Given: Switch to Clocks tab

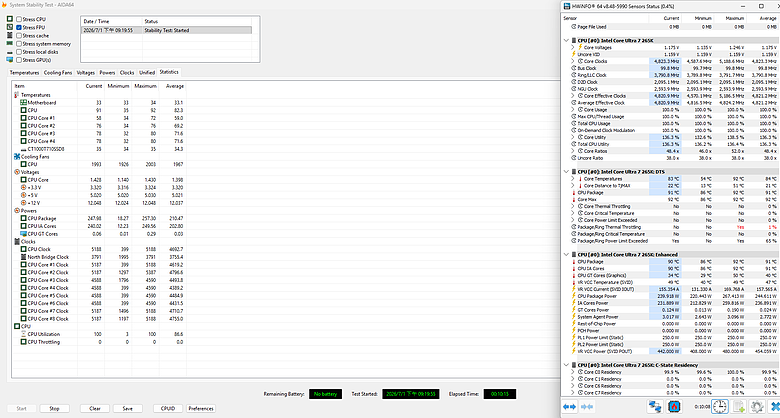Looking at the screenshot, I should (x=127, y=73).
